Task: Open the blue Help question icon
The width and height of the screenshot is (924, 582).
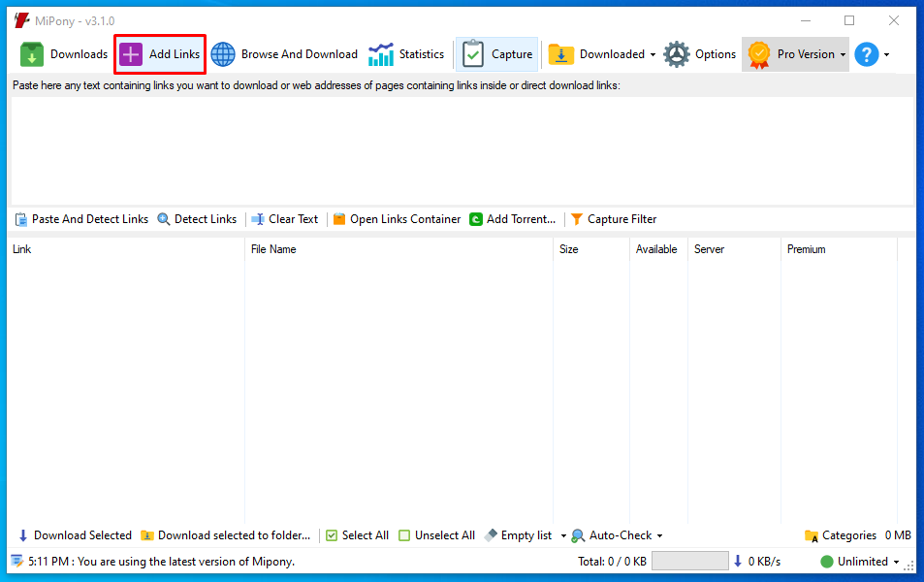Action: coord(866,54)
